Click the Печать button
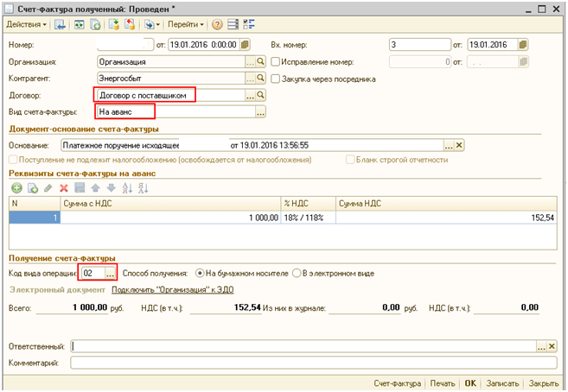Image resolution: width=568 pixels, height=392 pixels. [x=443, y=383]
